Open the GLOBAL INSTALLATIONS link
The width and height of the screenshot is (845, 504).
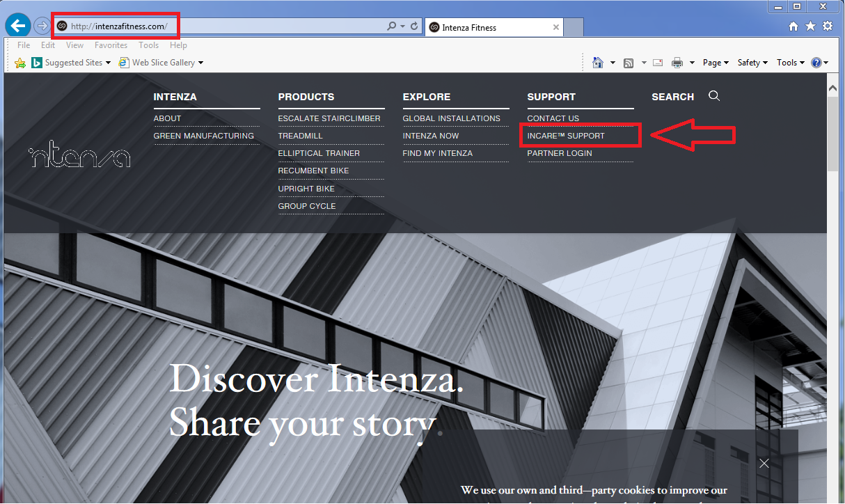coord(452,118)
